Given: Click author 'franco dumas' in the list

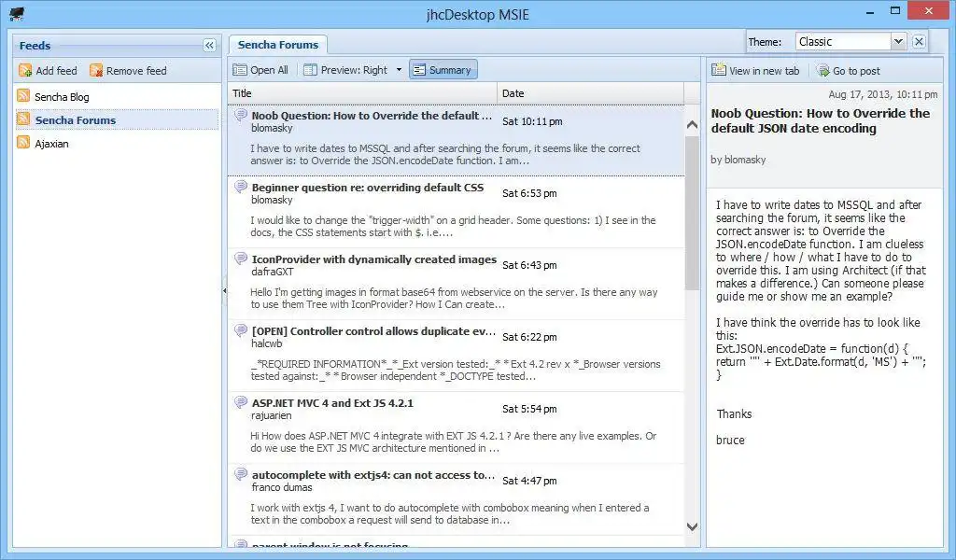Looking at the screenshot, I should [282, 487].
